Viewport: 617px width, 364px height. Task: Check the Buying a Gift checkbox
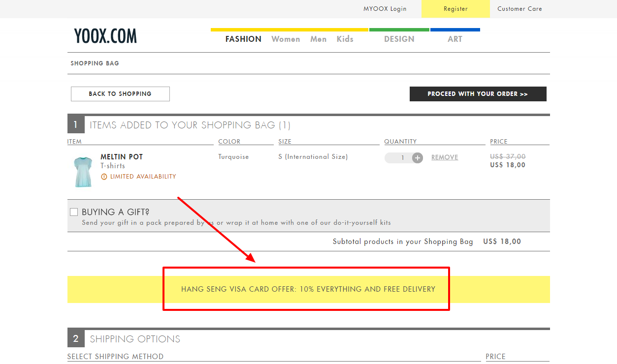[x=74, y=212]
